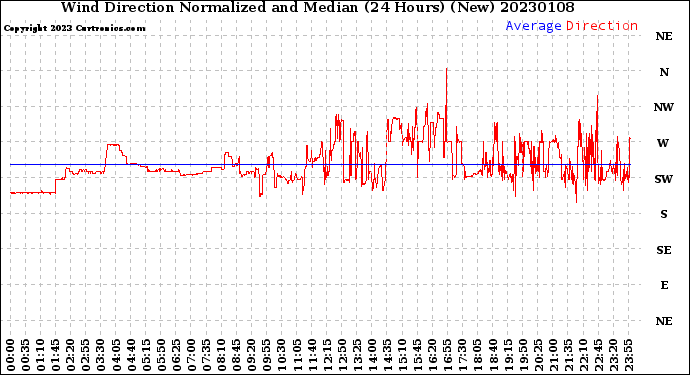Click the '11:40' time axis label
Viewport: 690px width, 375px height.
[312, 355]
